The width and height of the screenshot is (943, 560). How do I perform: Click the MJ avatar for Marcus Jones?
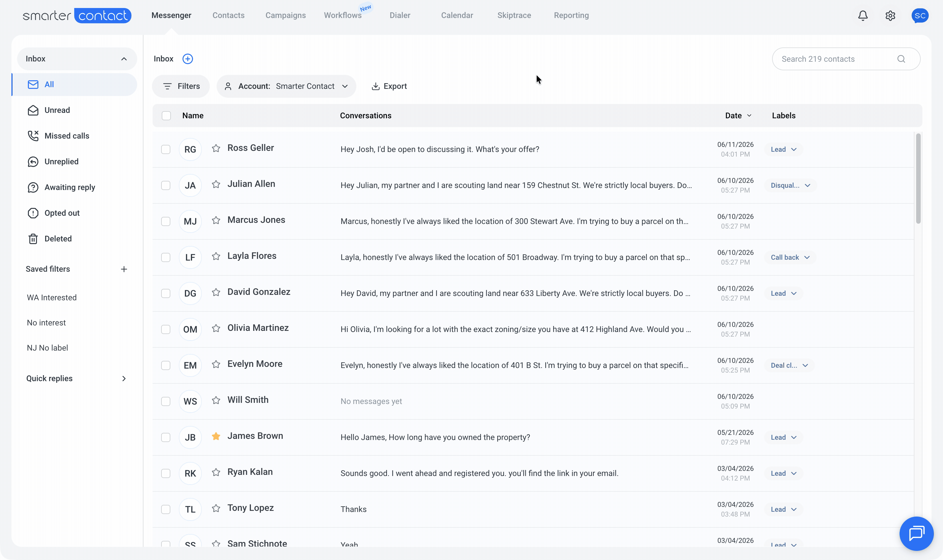(190, 221)
